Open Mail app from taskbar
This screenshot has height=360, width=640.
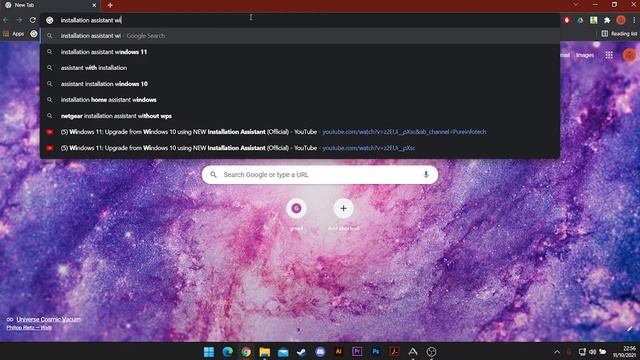click(x=283, y=352)
